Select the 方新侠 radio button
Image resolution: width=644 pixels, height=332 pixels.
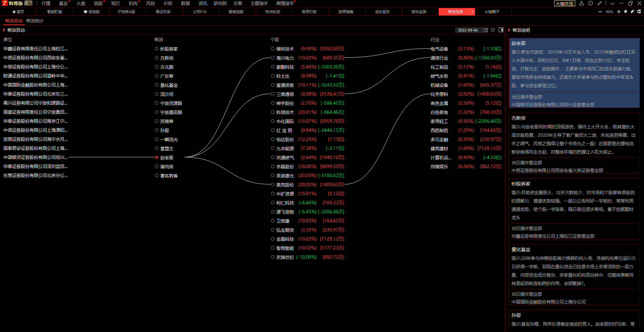point(157,58)
